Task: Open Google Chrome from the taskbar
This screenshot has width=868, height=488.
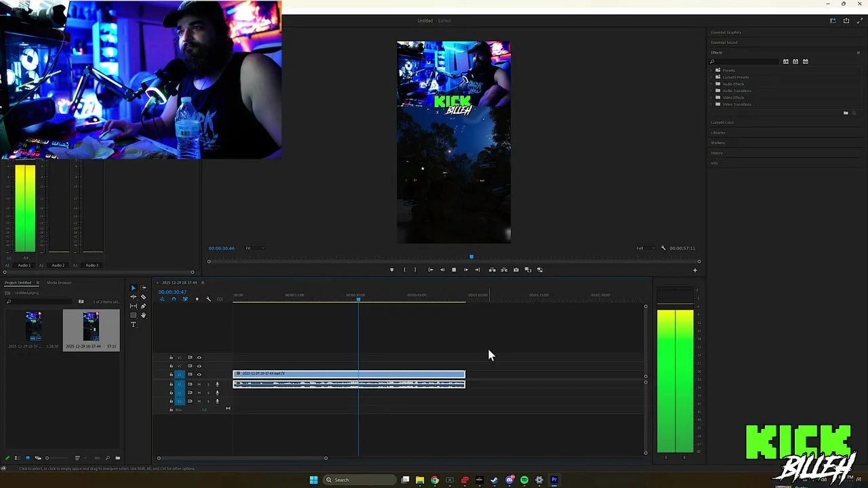Action: (435, 480)
